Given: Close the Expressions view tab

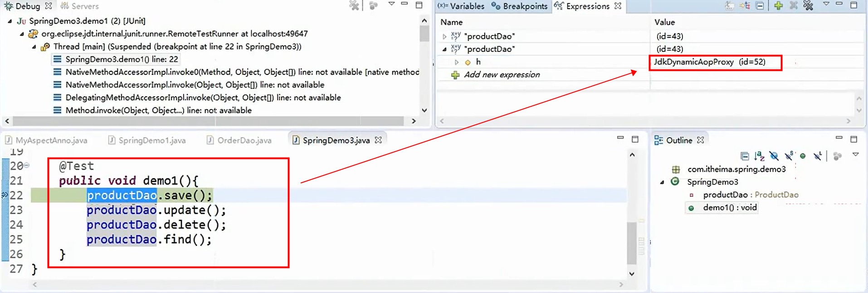Looking at the screenshot, I should [x=618, y=6].
